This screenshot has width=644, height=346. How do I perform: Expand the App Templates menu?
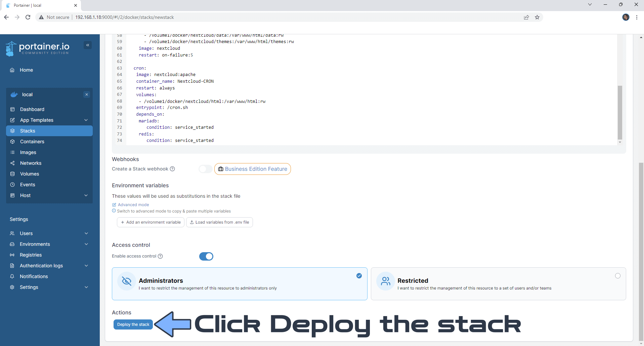(x=36, y=120)
